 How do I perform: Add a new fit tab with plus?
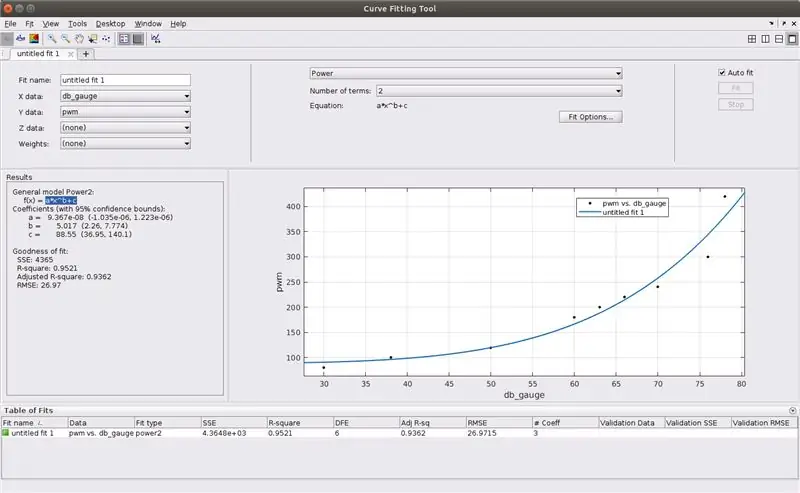coord(86,54)
